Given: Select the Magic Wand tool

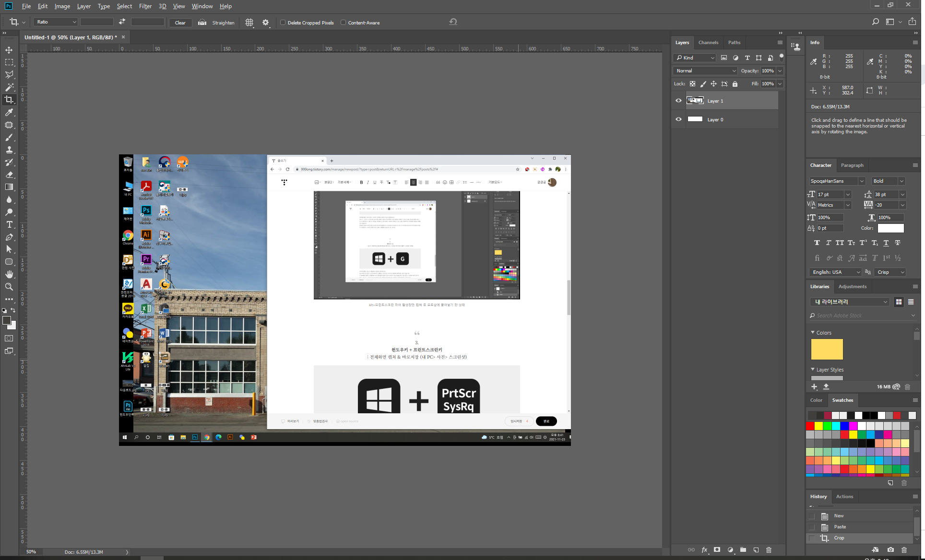Looking at the screenshot, I should 9,87.
